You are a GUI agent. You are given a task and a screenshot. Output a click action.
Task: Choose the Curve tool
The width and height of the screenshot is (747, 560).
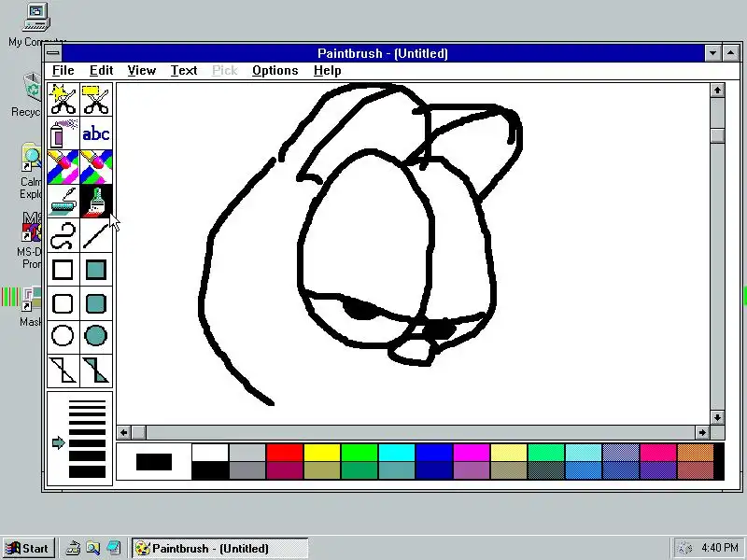[x=63, y=235]
